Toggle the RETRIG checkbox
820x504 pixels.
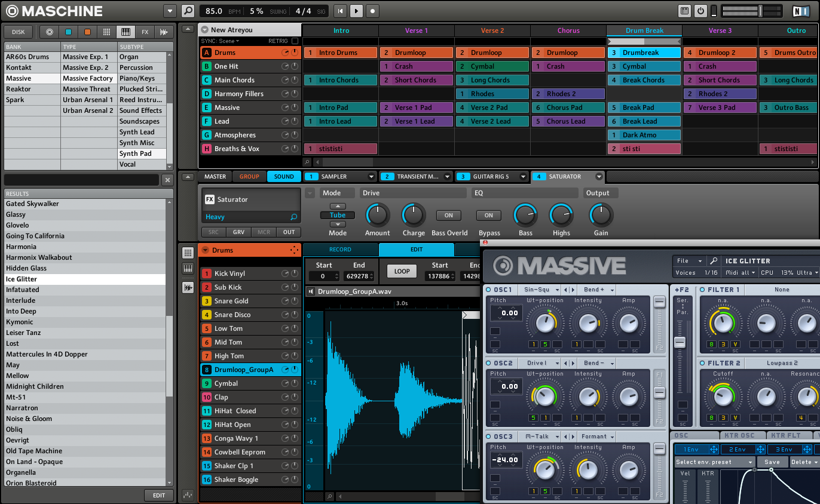pyautogui.click(x=295, y=41)
